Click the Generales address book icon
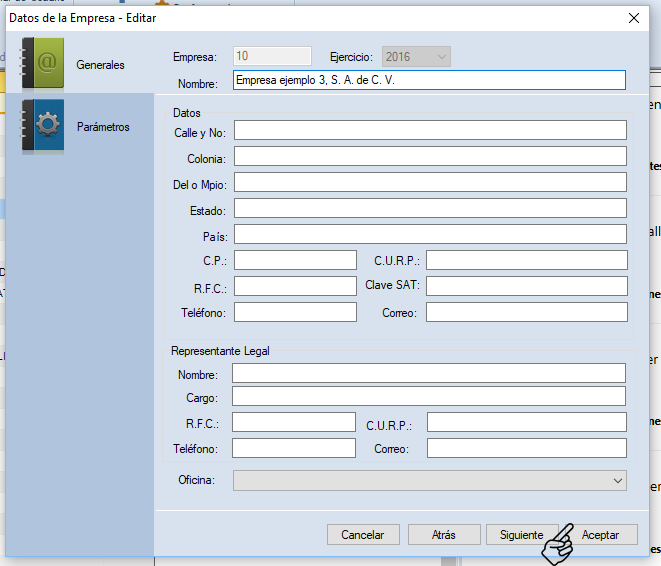Image resolution: width=661 pixels, height=566 pixels. pos(42,64)
